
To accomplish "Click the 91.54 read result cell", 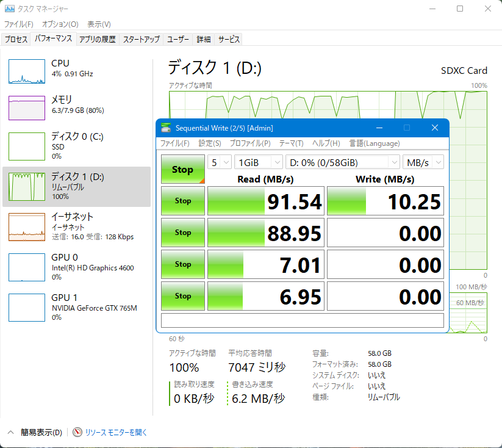I will pyautogui.click(x=266, y=201).
